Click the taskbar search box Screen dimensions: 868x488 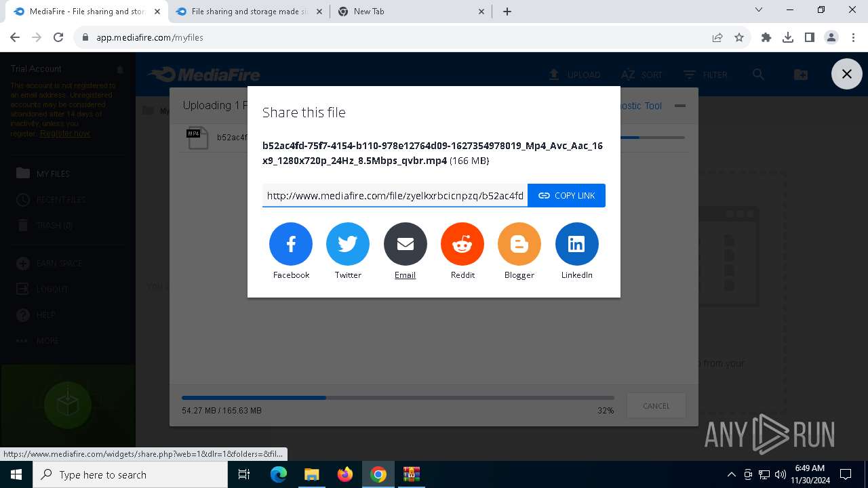pos(130,474)
